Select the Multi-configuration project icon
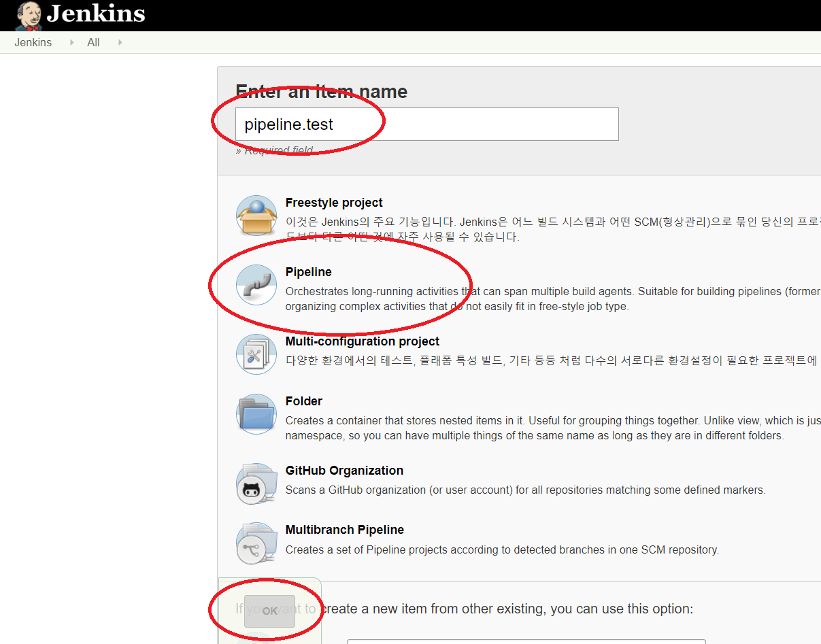This screenshot has height=644, width=821. pyautogui.click(x=256, y=354)
